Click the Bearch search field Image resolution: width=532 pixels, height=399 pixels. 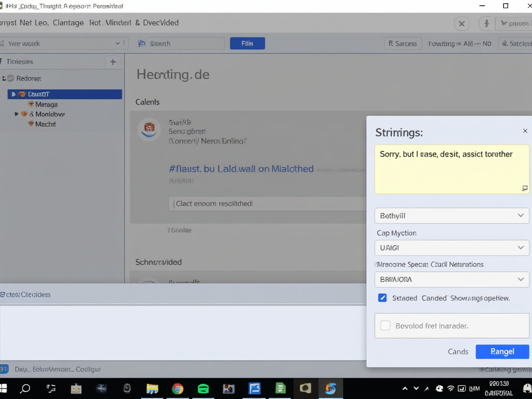pos(185,44)
